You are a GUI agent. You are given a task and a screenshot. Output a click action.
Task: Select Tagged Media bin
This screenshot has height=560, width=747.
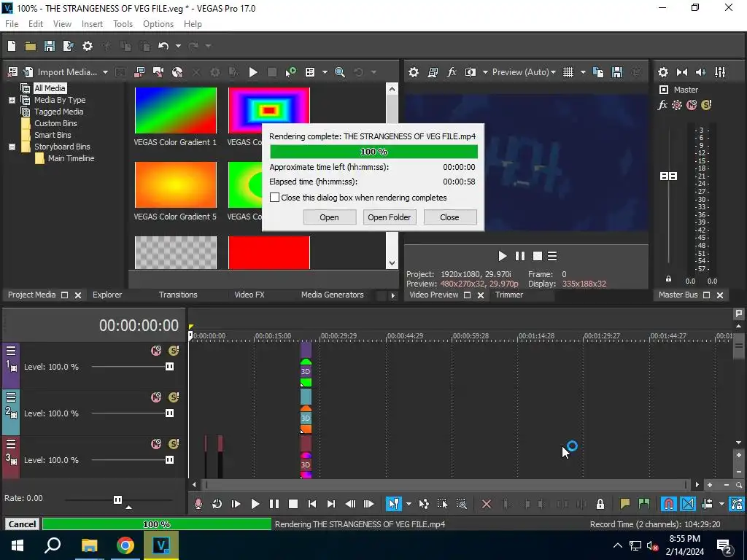pyautogui.click(x=58, y=112)
